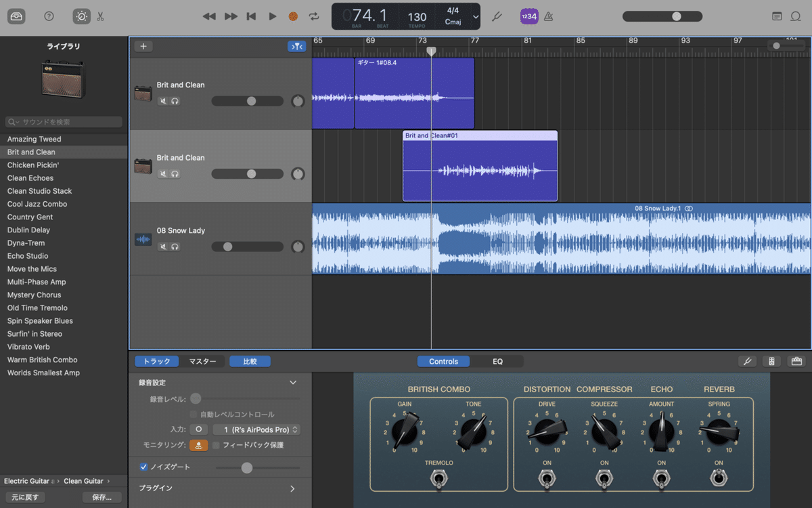Collapse the 録音設定 section chevron
The image size is (812, 508).
pos(293,383)
